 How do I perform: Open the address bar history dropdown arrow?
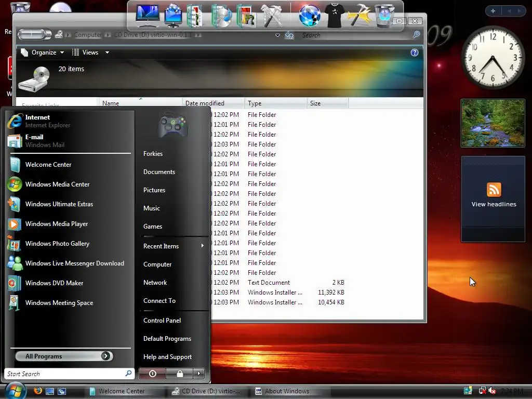[x=277, y=35]
